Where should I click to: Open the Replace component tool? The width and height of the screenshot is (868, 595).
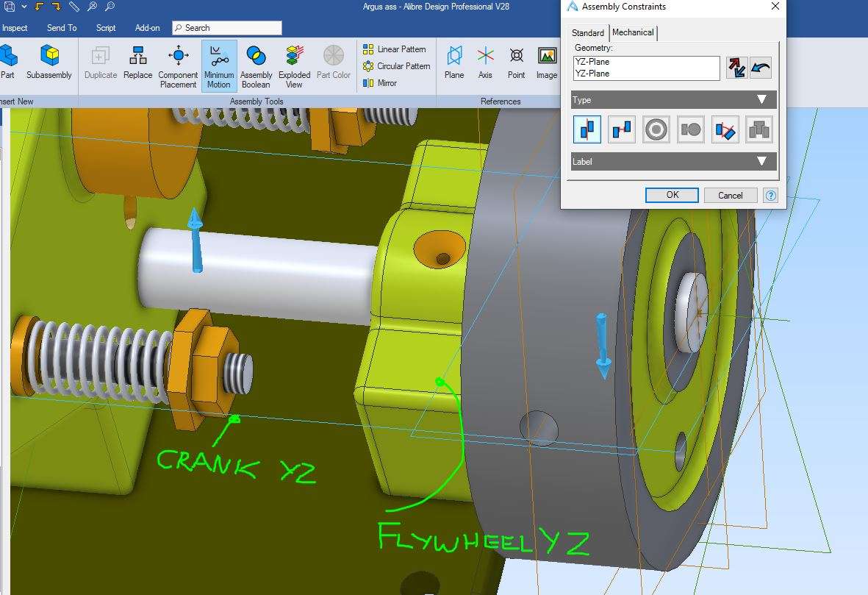click(x=138, y=62)
